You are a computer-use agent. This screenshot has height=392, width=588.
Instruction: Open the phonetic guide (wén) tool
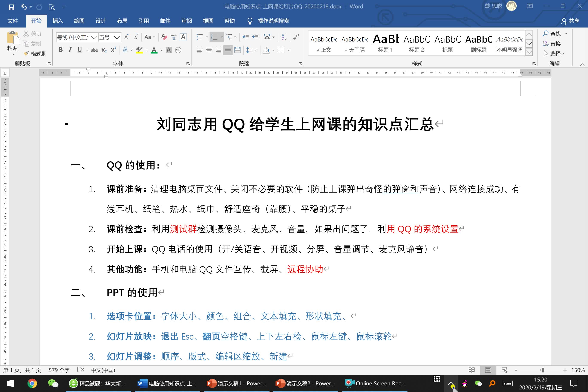(174, 37)
